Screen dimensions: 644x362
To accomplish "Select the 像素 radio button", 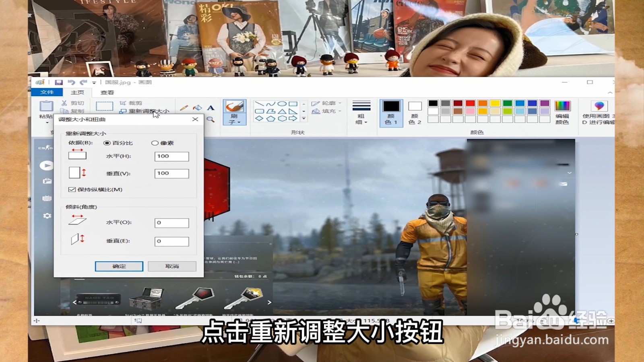I will pyautogui.click(x=155, y=143).
